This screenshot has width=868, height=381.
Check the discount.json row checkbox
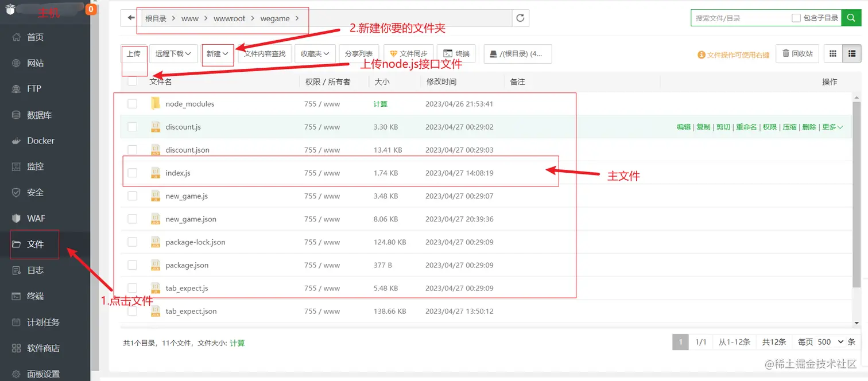(x=133, y=150)
